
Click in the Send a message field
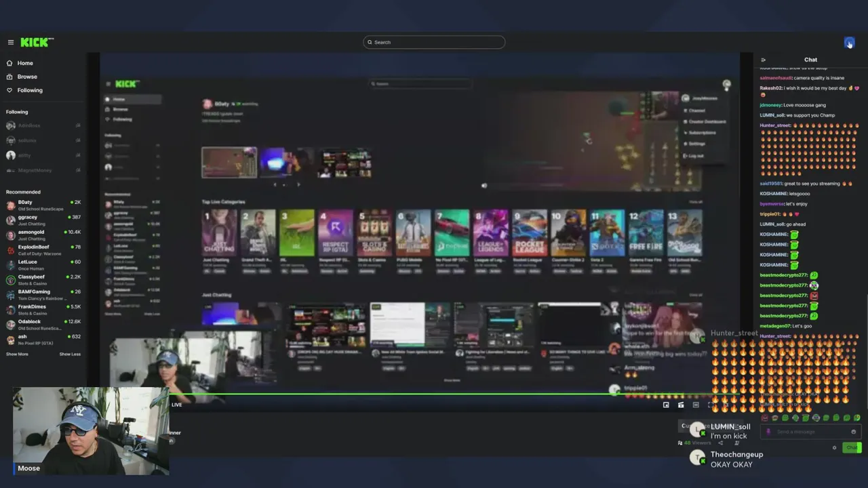click(811, 432)
